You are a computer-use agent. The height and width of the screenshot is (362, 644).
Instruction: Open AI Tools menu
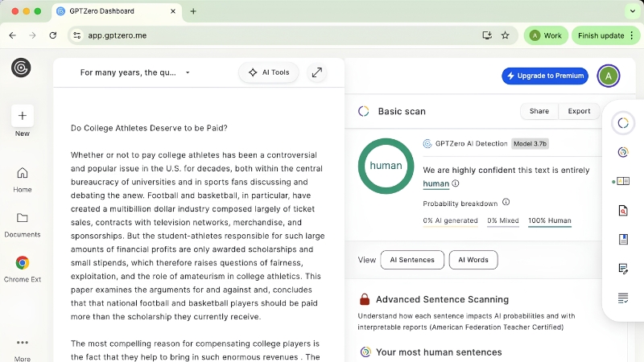tap(269, 72)
